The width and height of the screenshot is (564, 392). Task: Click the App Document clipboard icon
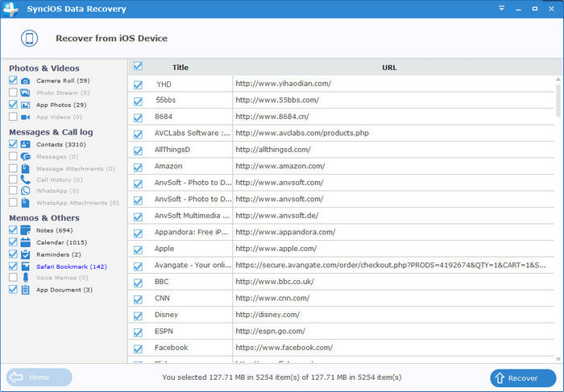(25, 290)
